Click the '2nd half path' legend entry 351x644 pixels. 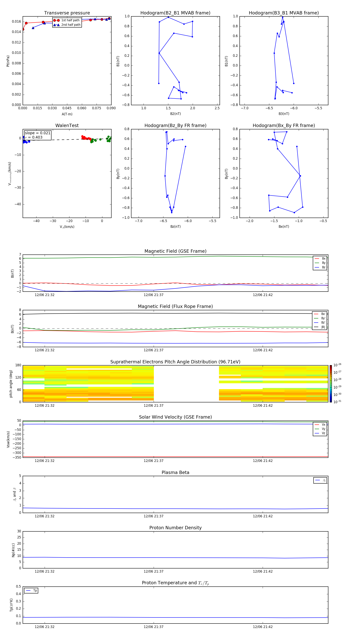pyautogui.click(x=67, y=25)
